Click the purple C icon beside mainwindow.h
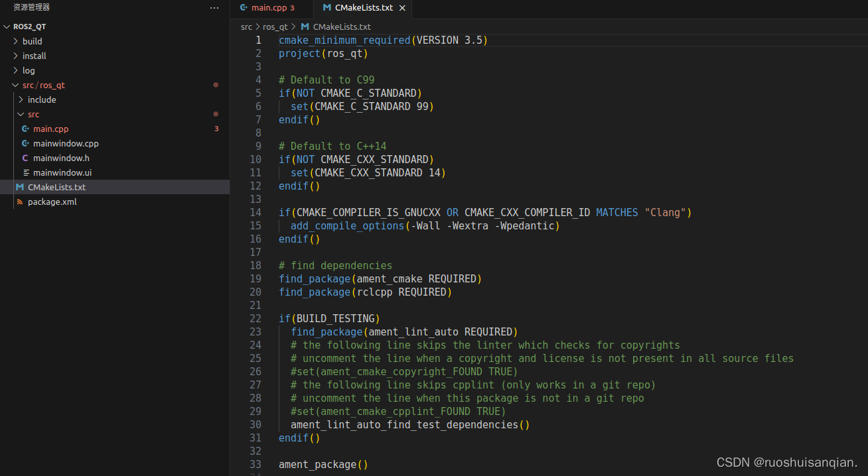The height and width of the screenshot is (476, 868). pyautogui.click(x=26, y=158)
